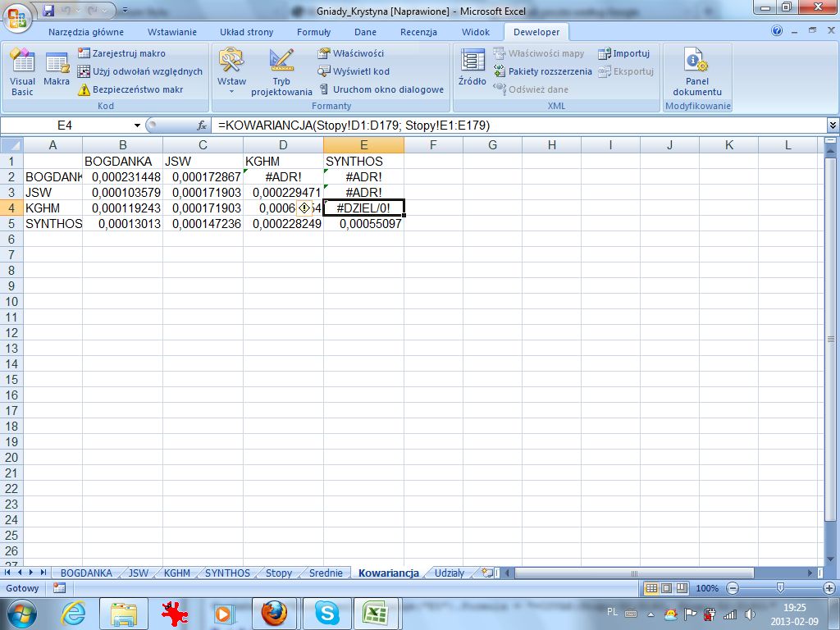This screenshot has height=630, width=840.
Task: Save workbook using quick access icon
Action: click(48, 10)
